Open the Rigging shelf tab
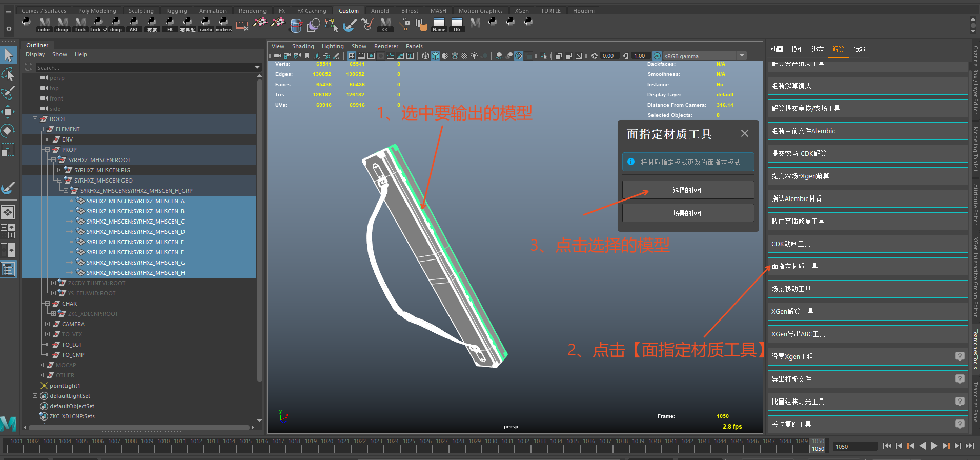The image size is (980, 460). coord(176,11)
